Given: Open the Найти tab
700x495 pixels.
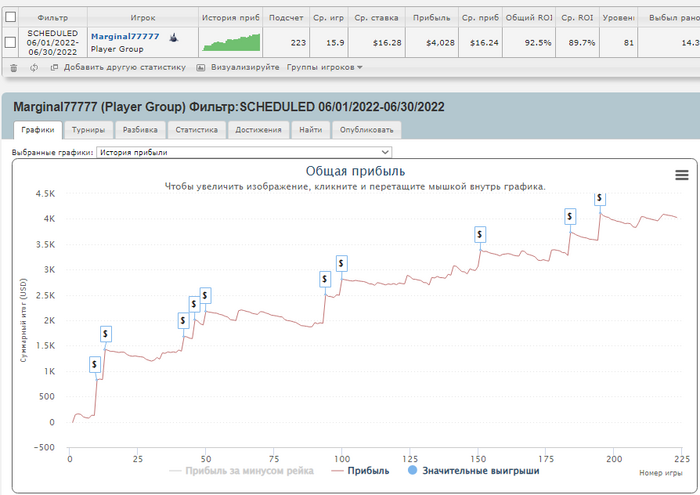Looking at the screenshot, I should pyautogui.click(x=311, y=130).
